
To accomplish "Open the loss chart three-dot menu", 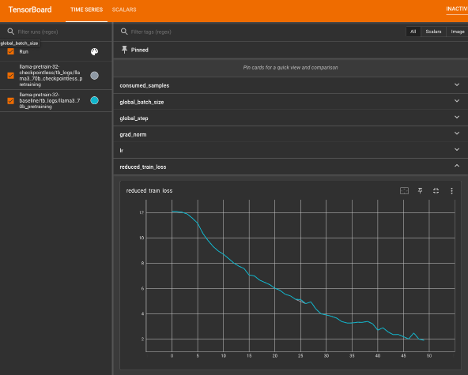I will point(451,191).
